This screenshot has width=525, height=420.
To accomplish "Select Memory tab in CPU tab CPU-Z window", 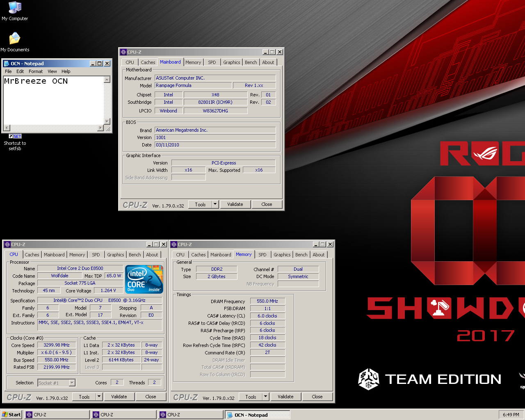I will click(x=77, y=255).
